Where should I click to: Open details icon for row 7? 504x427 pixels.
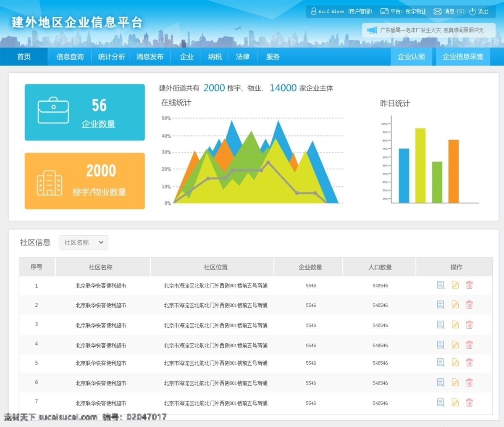[441, 403]
